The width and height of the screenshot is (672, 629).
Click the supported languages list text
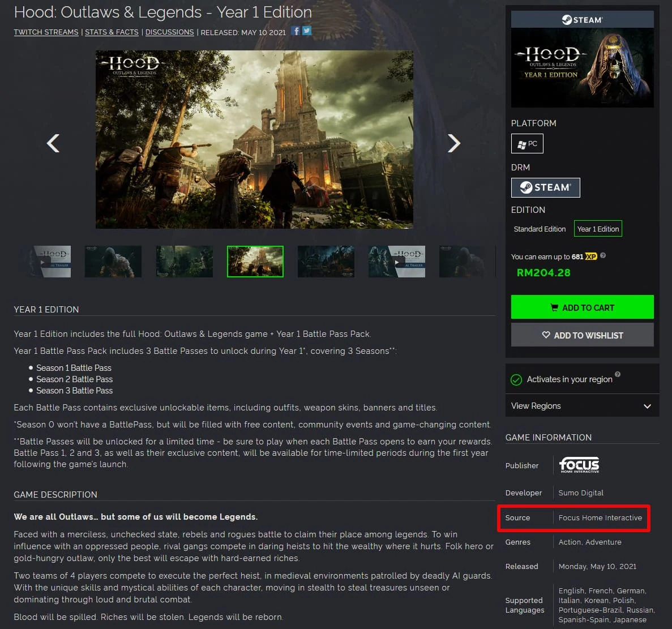[606, 605]
